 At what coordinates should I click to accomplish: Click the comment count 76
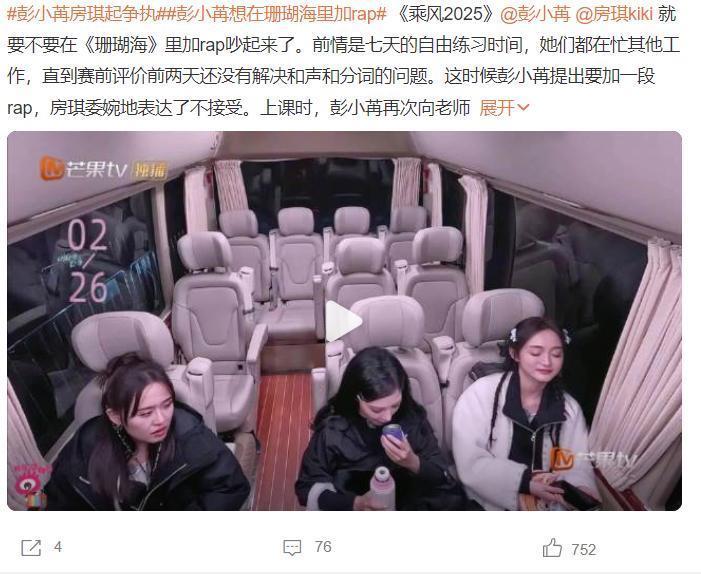click(x=323, y=547)
